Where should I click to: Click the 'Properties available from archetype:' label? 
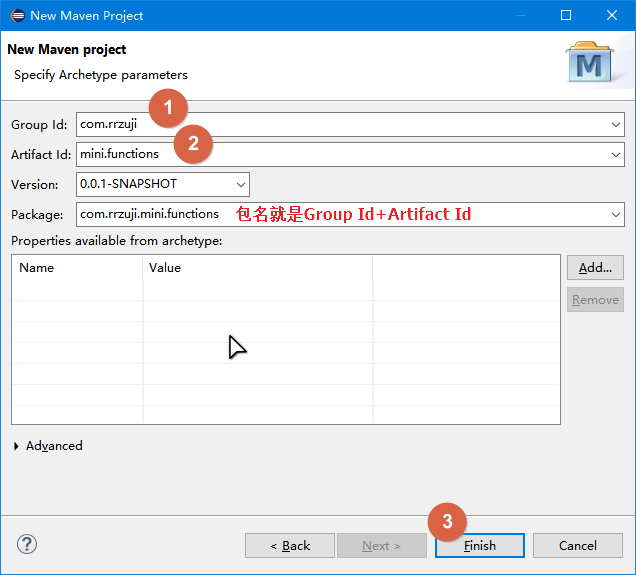pos(116,241)
